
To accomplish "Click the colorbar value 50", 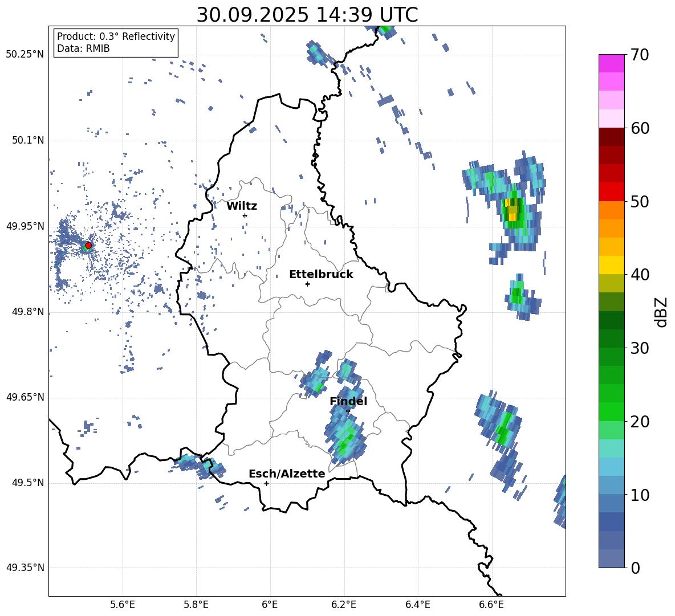I will pos(640,202).
